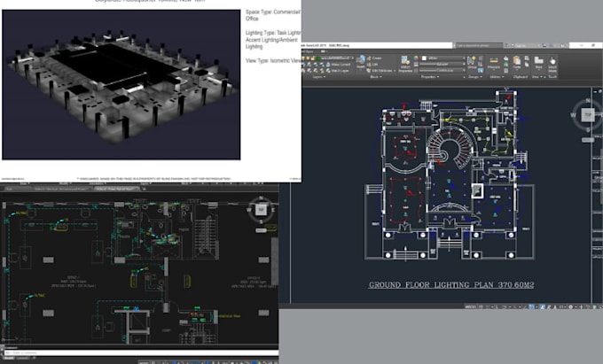
Task: Open the White color dropdown
Action: (x=442, y=58)
